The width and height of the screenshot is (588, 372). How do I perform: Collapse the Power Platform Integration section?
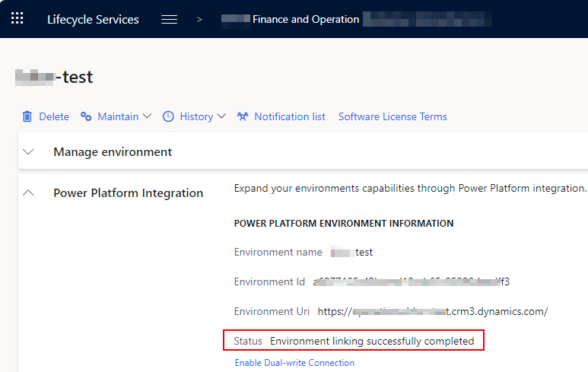28,192
